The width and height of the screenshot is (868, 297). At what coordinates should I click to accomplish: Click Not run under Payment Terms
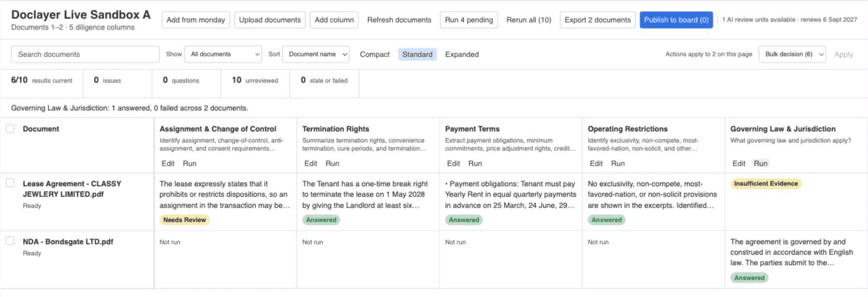click(455, 242)
